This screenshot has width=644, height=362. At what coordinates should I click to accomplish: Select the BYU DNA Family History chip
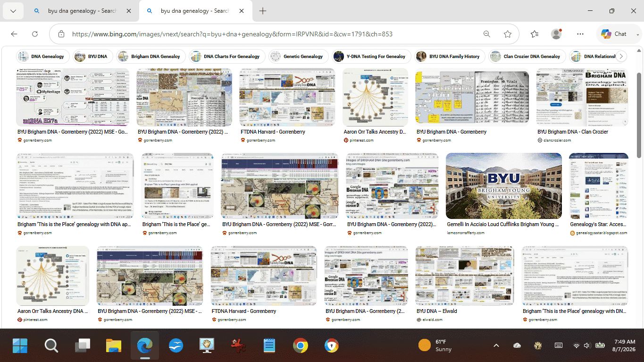tap(449, 57)
